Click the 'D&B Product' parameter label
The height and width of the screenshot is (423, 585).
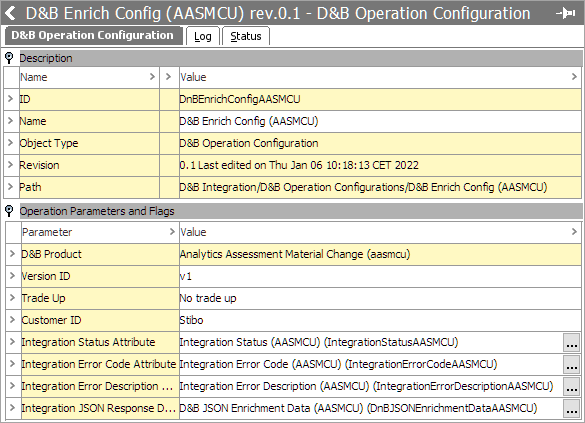(51, 254)
